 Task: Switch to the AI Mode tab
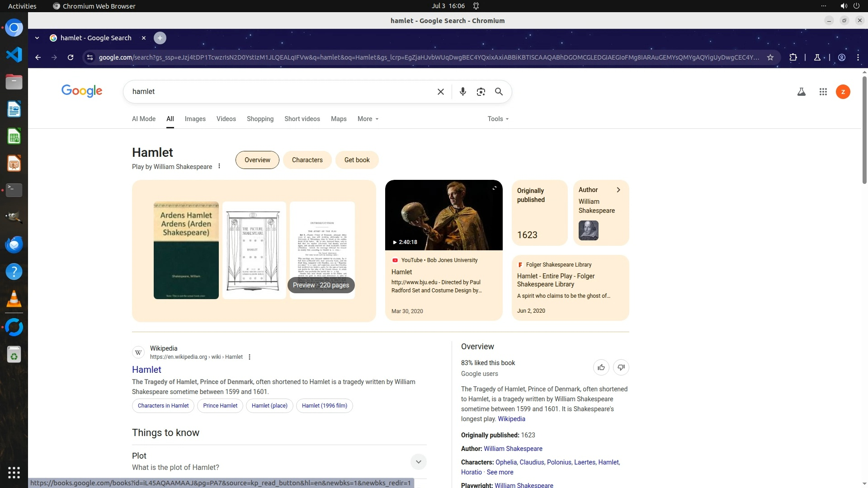click(143, 119)
